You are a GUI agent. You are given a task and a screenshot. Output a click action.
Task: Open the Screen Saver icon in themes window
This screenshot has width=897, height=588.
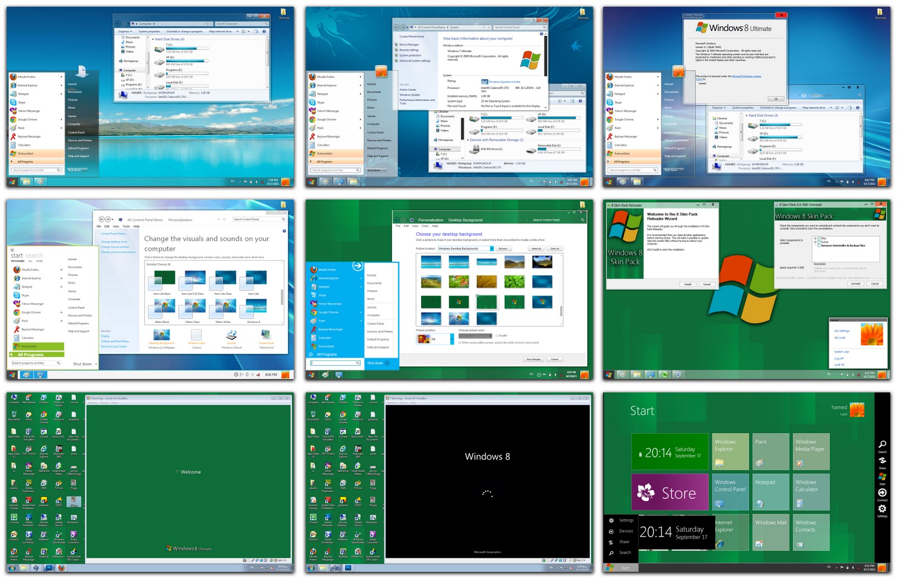pos(266,335)
